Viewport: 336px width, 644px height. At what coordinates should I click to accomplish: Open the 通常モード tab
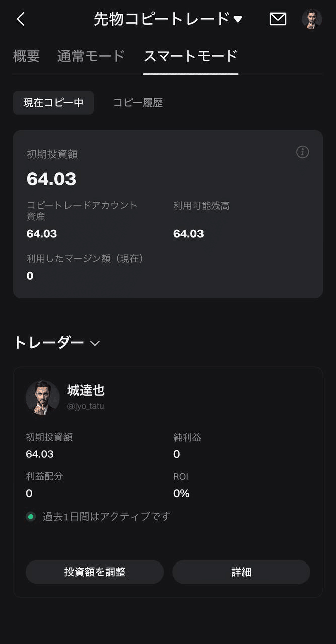coord(91,56)
